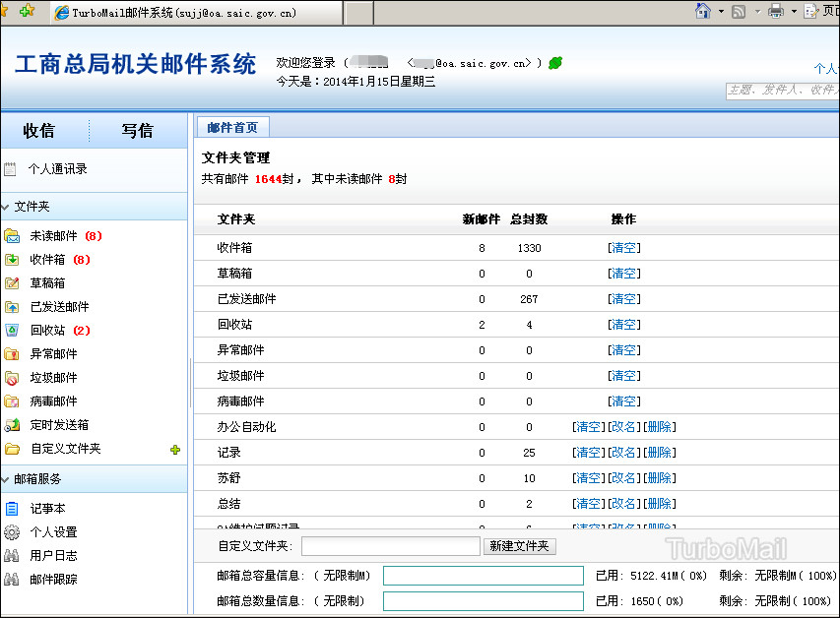Image resolution: width=840 pixels, height=618 pixels.
Task: Click the recycle bin icon
Action: tap(12, 331)
